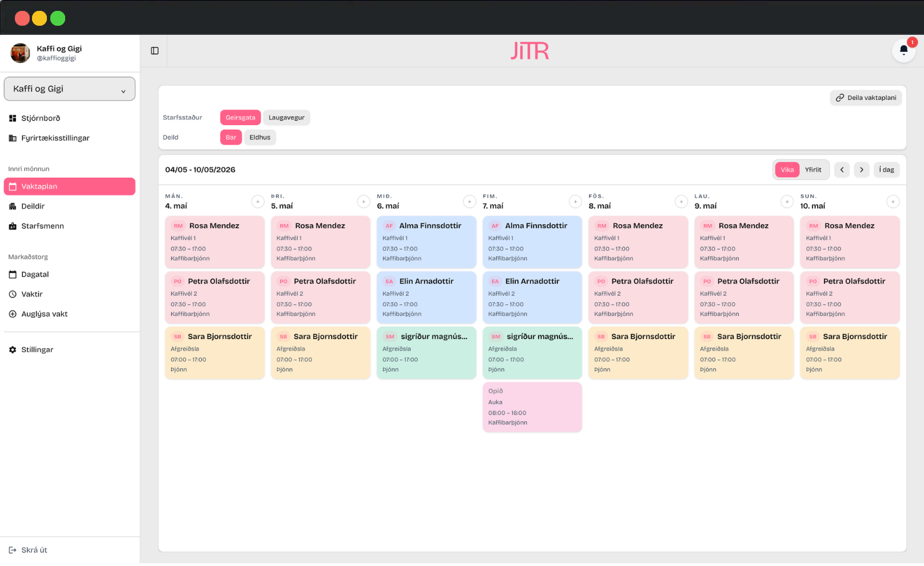This screenshot has height=566, width=924.
Task: Select the Eldhus department filter
Action: point(260,137)
